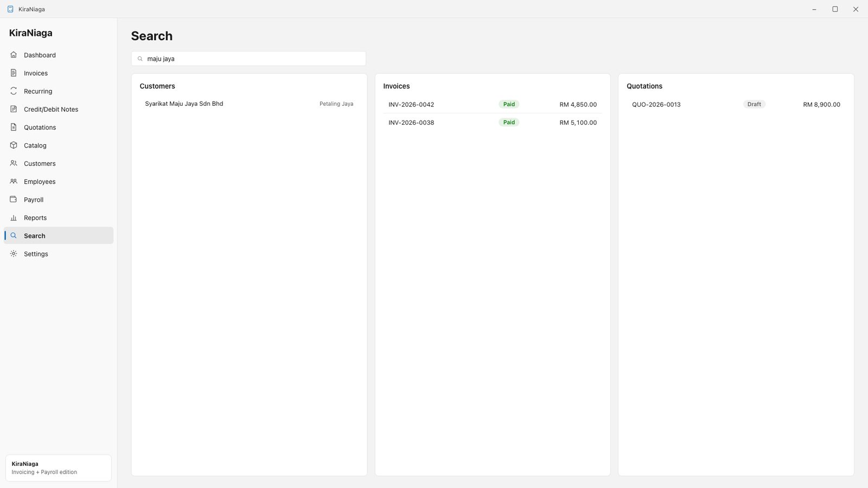
Task: Click the Draft status badge
Action: tap(754, 104)
